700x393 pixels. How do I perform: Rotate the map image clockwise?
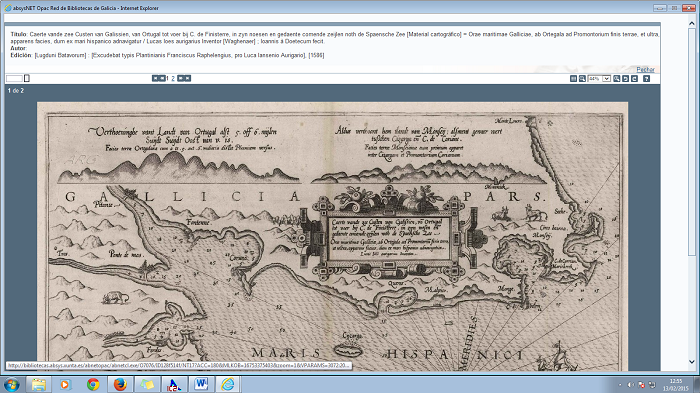pos(634,78)
